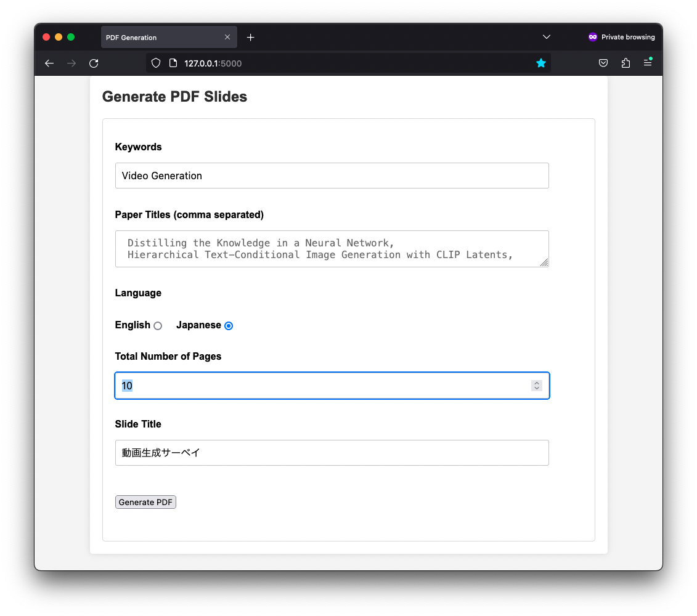This screenshot has width=697, height=616.
Task: Grab the Paper Titles textarea resize handle
Action: (x=544, y=262)
